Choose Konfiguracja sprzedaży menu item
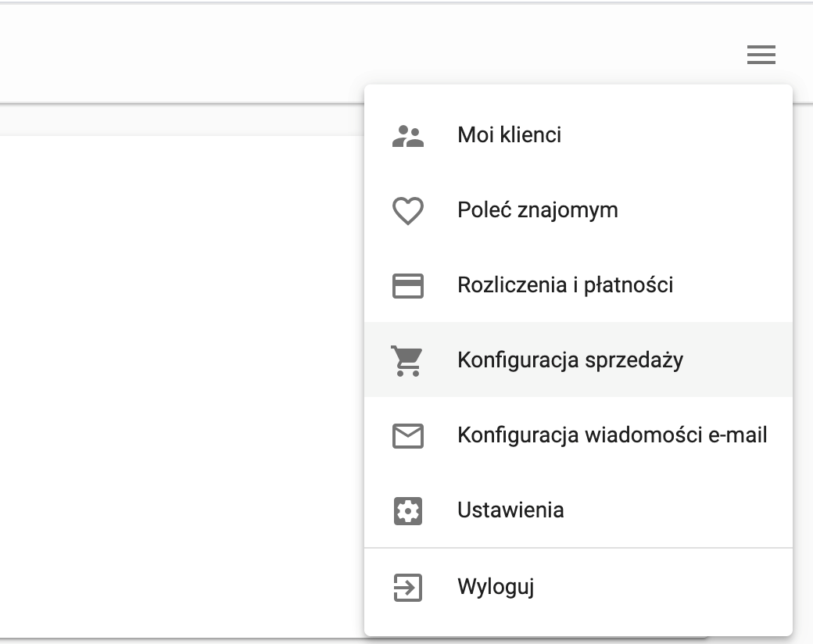The width and height of the screenshot is (813, 644). pyautogui.click(x=578, y=360)
